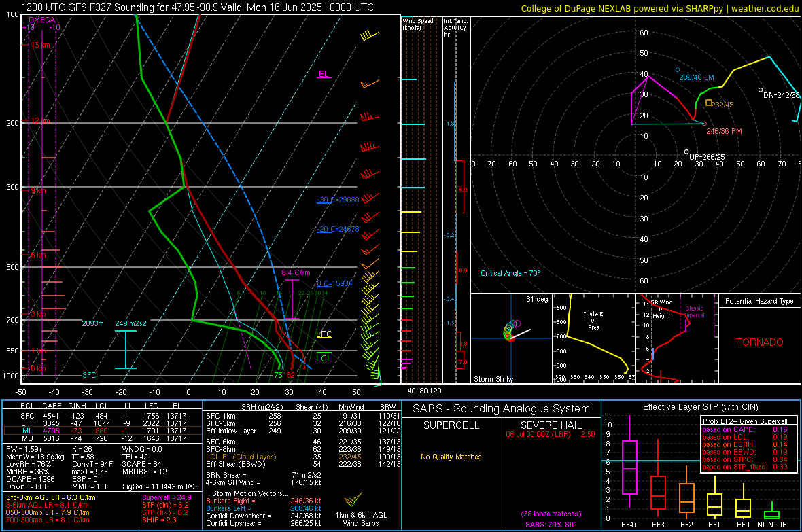
Task: Click the 'STP (cin) = 6.2' value
Action: (x=165, y=505)
